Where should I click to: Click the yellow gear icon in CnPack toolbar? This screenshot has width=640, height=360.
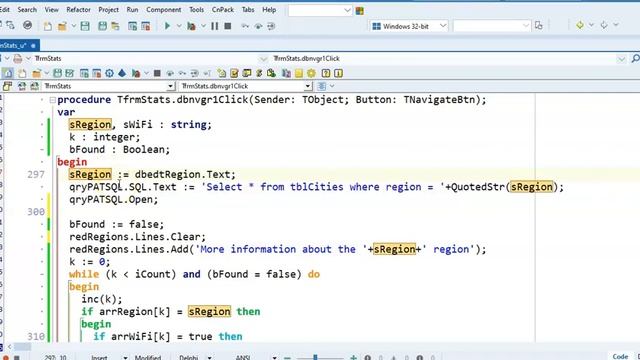click(311, 73)
